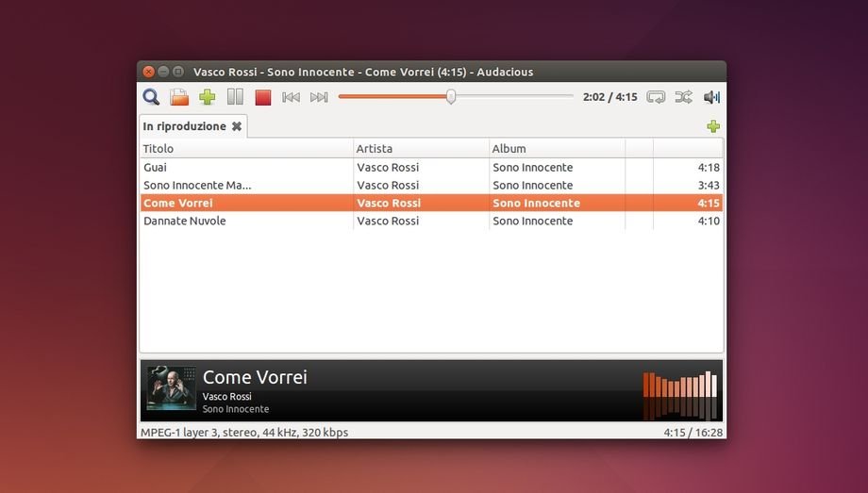Viewport: 868px width, 493px height.
Task: Skip to next track
Action: point(319,97)
